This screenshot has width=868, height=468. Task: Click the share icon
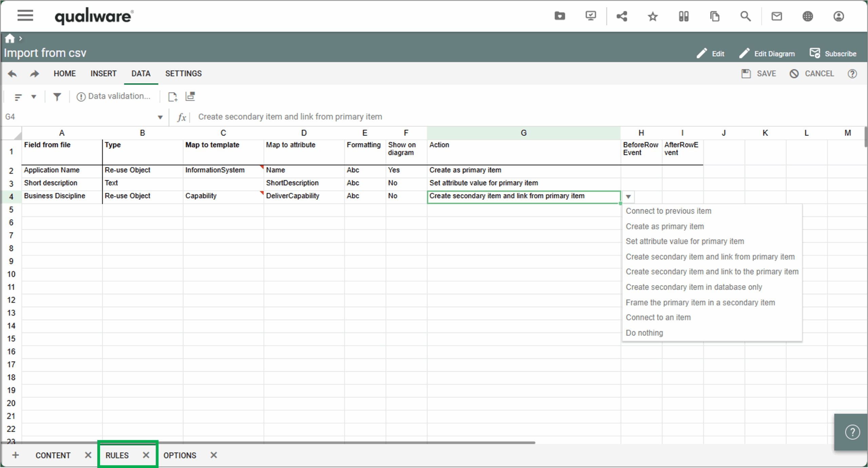(x=622, y=16)
